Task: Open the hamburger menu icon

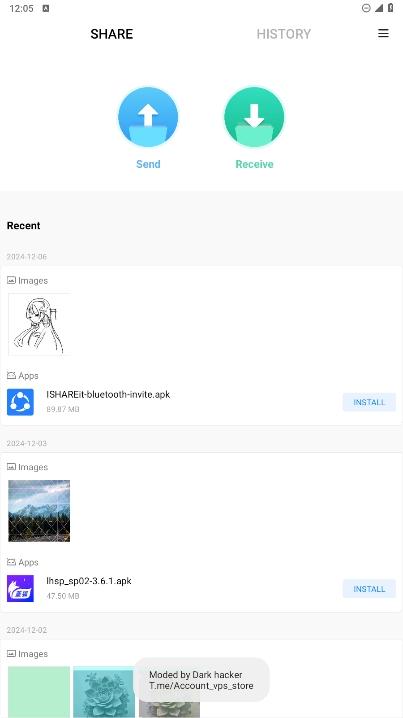Action: pyautogui.click(x=383, y=33)
